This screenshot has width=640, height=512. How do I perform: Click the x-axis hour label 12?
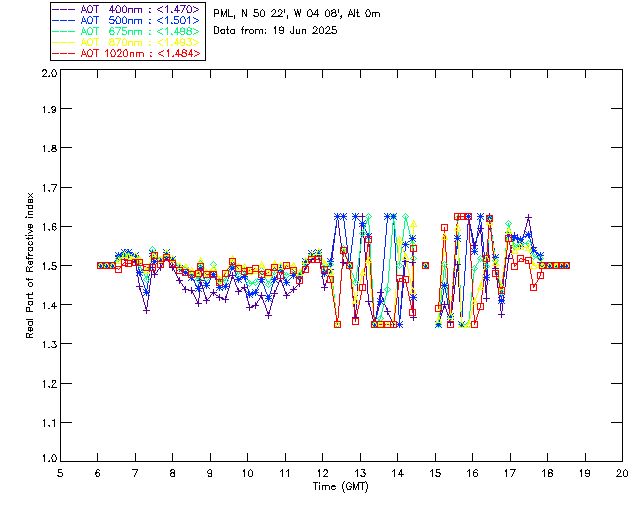click(x=322, y=473)
